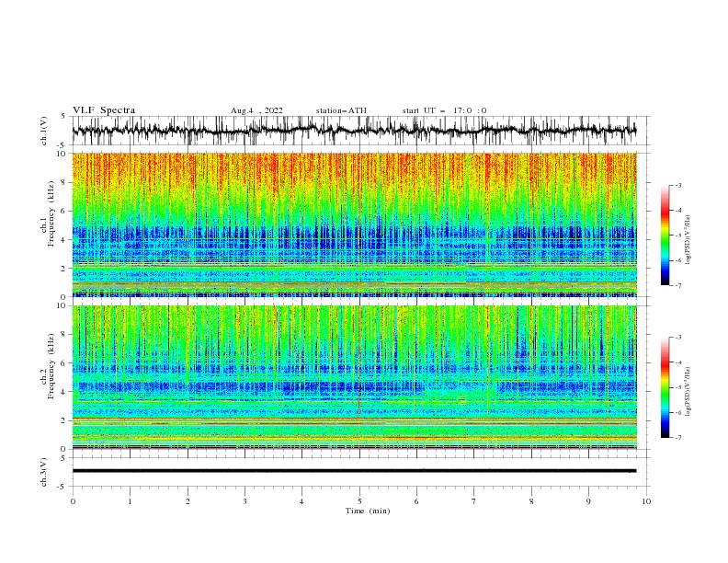Screen dimensions: 728x563
Task: Click the ch.2 frequency tick "6"
Action: tap(64, 363)
